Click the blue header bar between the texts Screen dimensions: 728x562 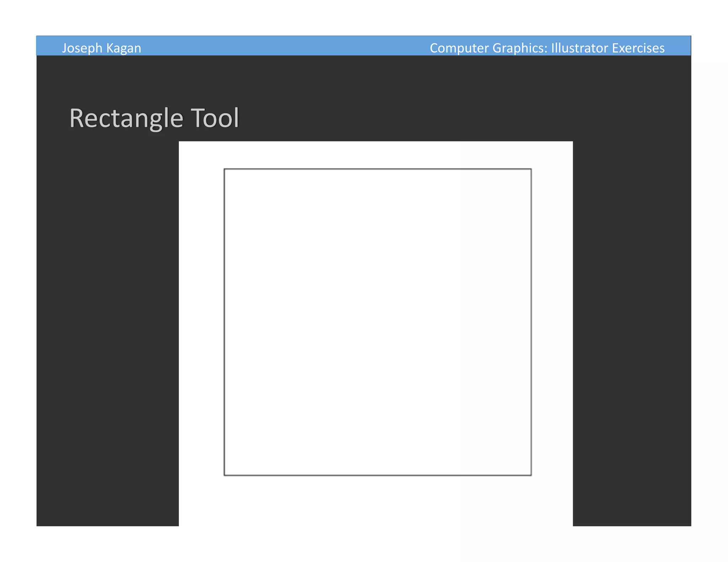pyautogui.click(x=284, y=46)
